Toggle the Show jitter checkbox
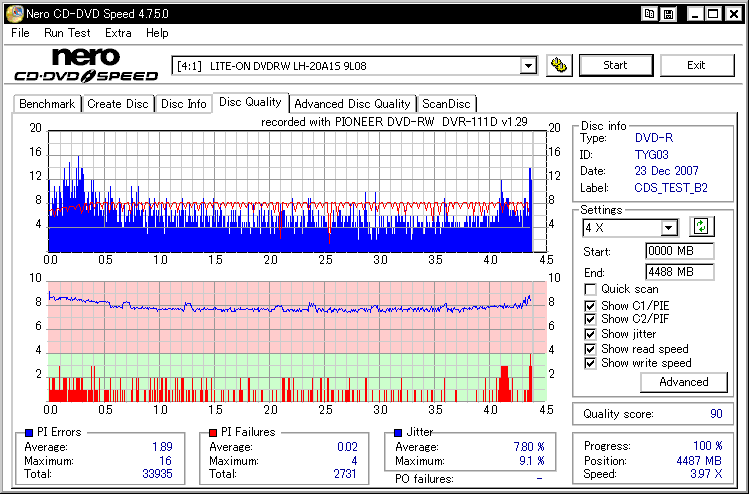The height and width of the screenshot is (494, 749). pos(590,334)
